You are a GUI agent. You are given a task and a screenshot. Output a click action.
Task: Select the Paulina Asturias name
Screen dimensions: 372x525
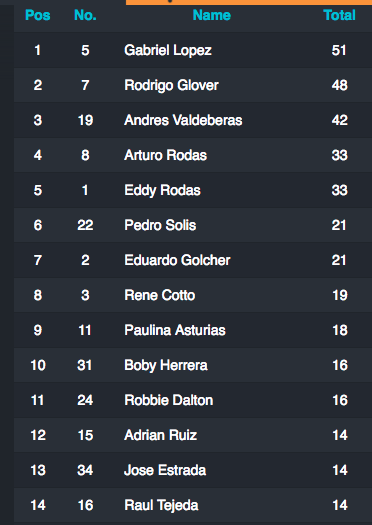pos(175,330)
